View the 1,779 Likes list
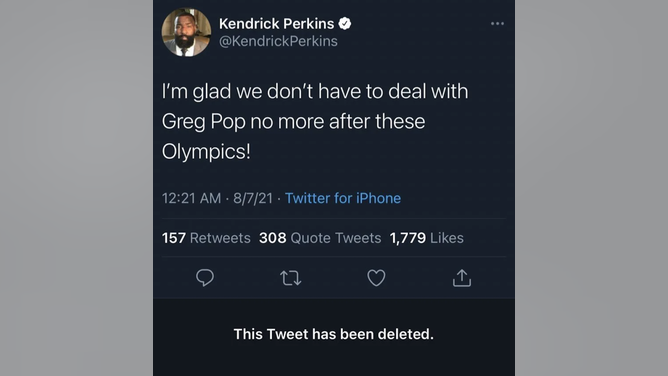The width and height of the screenshot is (668, 376). [x=426, y=238]
